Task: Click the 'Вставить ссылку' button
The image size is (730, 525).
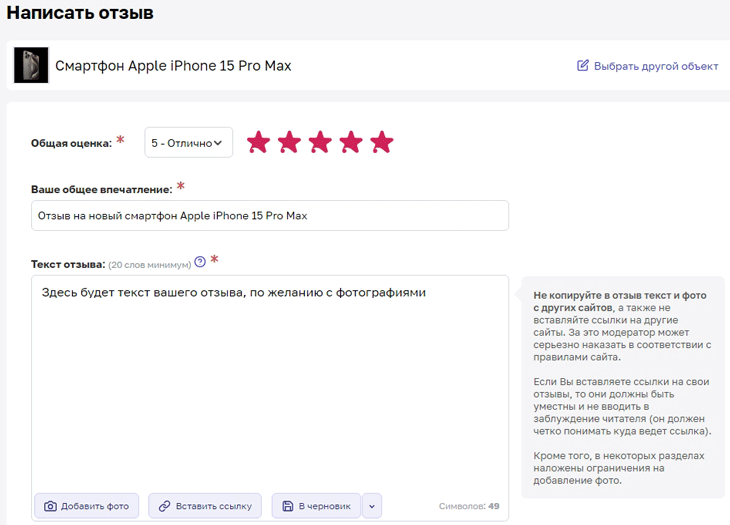Action: tap(205, 506)
